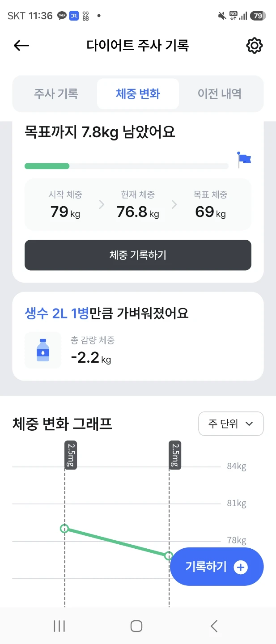
Task: Tap Android back navigation chevron
Action: (x=214, y=626)
